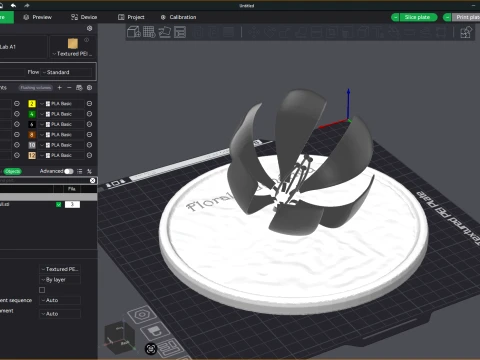Click the view orientation cube in viewport
This screenshot has height=360, width=480.
click(119, 338)
